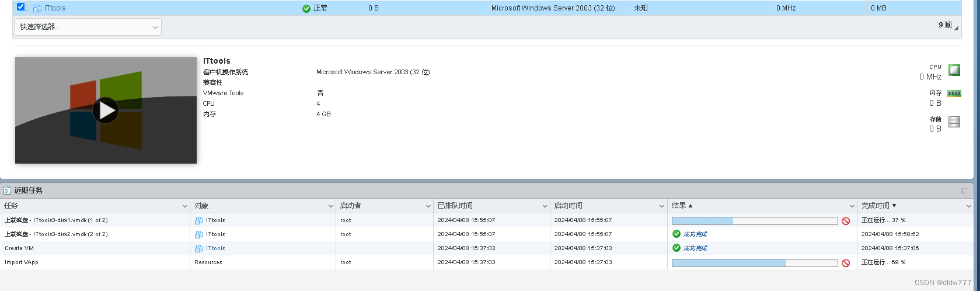This screenshot has height=291, width=980.
Task: Open the 完成时间 column dropdown arrow
Action: pyautogui.click(x=969, y=206)
